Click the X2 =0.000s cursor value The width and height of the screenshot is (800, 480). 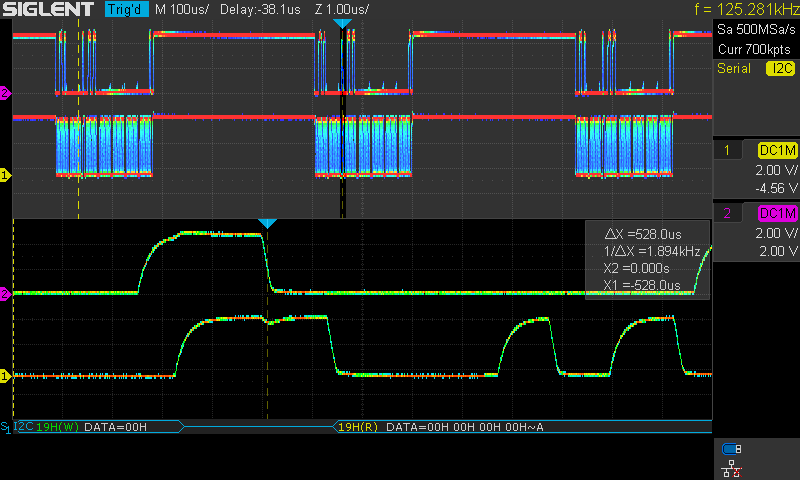[x=636, y=268]
